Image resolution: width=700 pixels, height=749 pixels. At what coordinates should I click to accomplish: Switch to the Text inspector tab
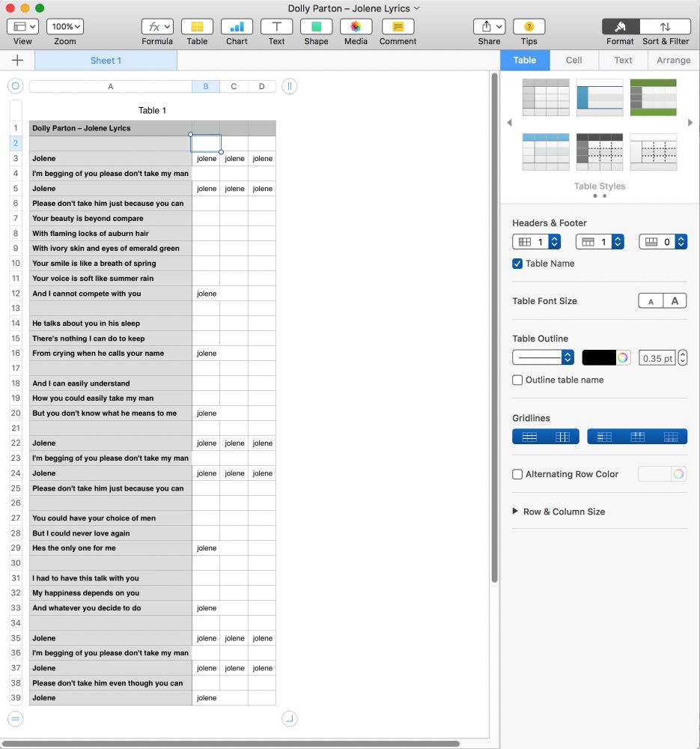pyautogui.click(x=623, y=60)
